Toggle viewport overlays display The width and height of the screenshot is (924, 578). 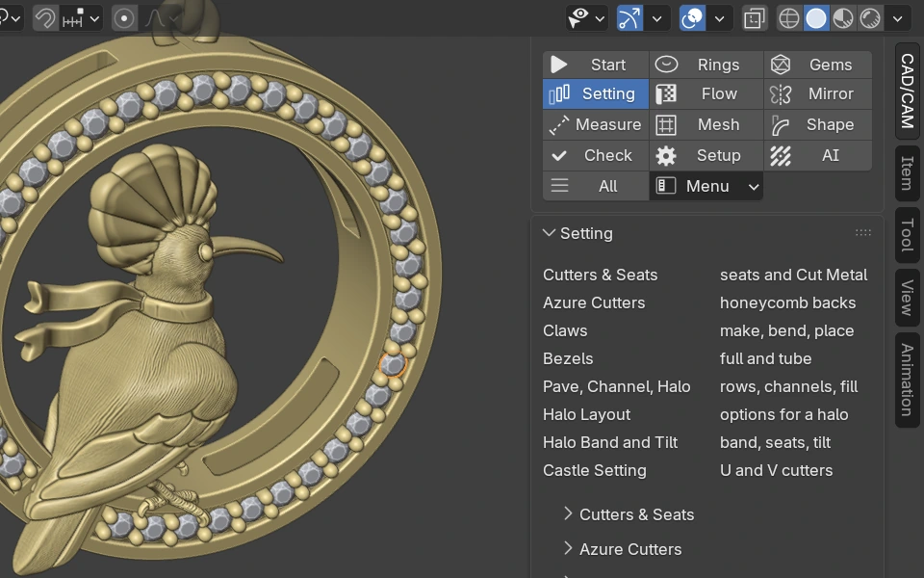(x=692, y=18)
